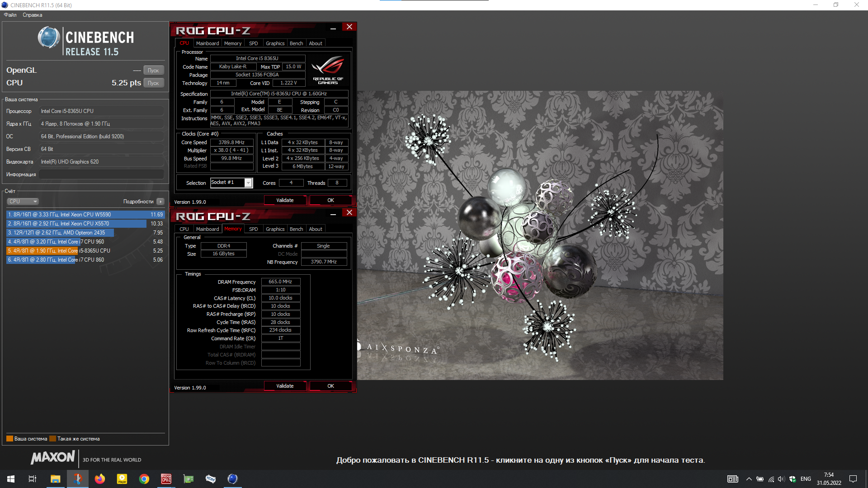The image size is (868, 488).
Task: Open clock showing 7:54 and date
Action: (x=829, y=479)
